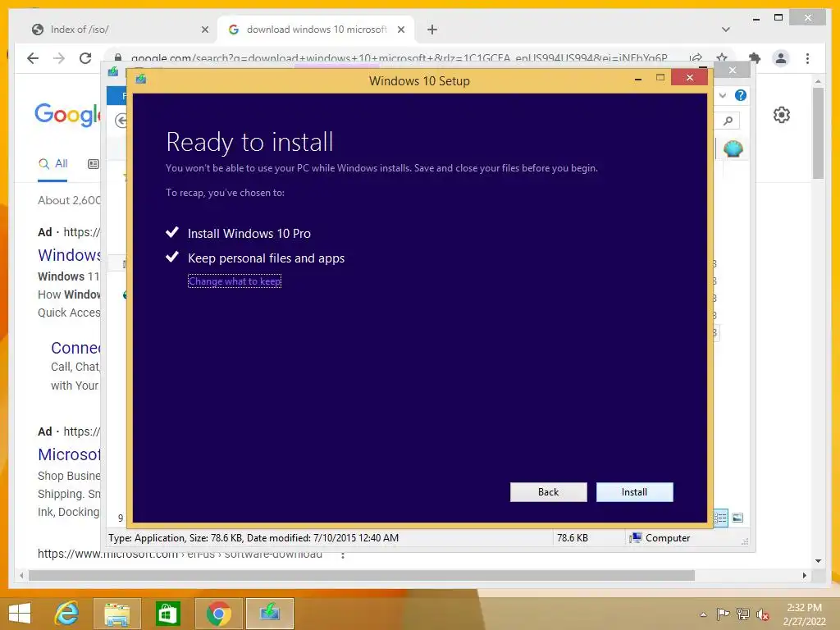This screenshot has width=840, height=630.
Task: Open the 'Change what to keep' link
Action: pos(235,281)
